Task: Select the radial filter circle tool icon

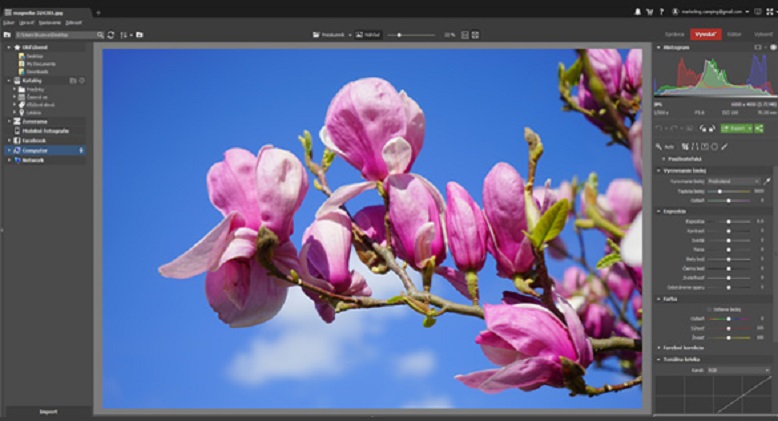Action: coord(714,146)
